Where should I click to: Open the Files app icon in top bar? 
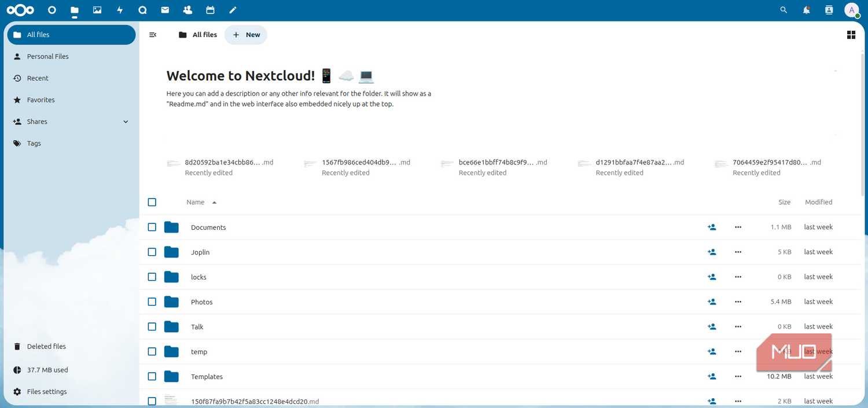74,10
